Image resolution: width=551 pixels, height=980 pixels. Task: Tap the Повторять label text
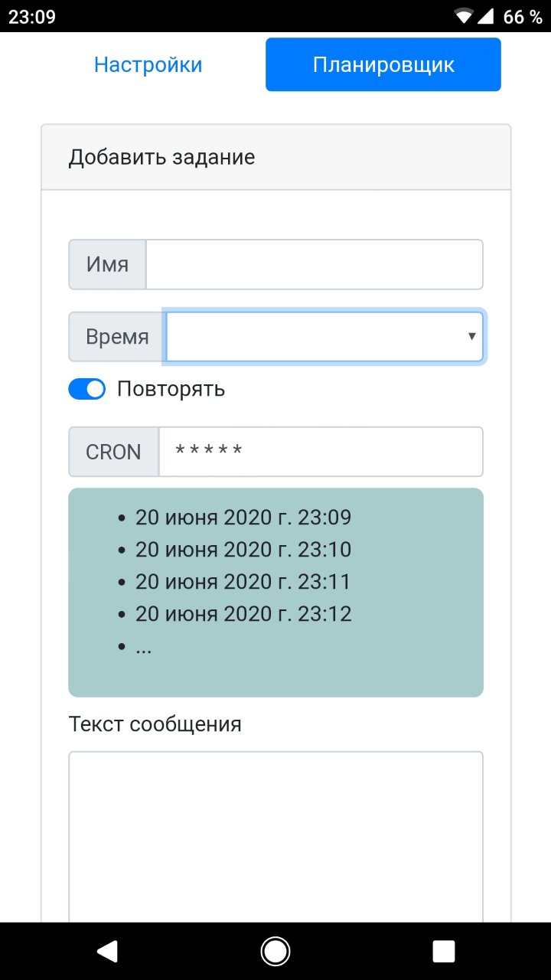tap(171, 389)
